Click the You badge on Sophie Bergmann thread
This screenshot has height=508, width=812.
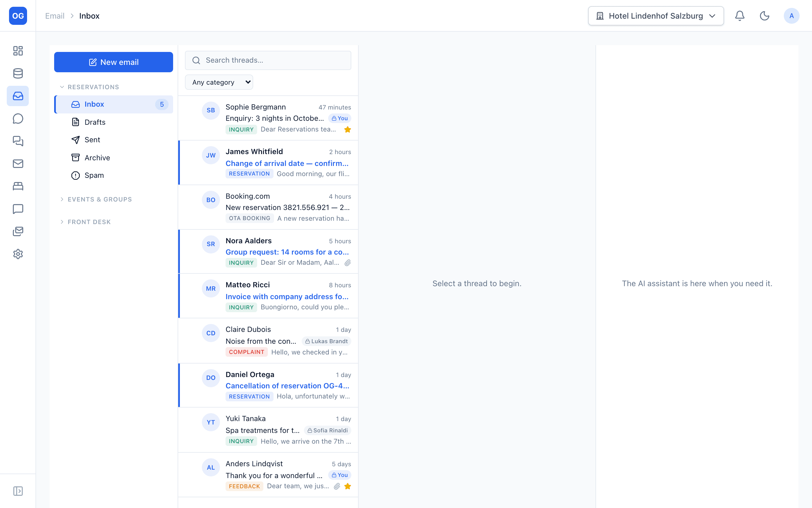pos(339,118)
